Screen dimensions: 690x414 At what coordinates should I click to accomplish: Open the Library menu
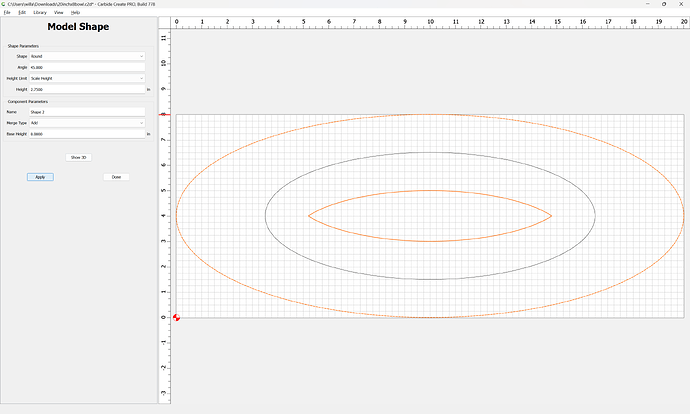click(40, 12)
